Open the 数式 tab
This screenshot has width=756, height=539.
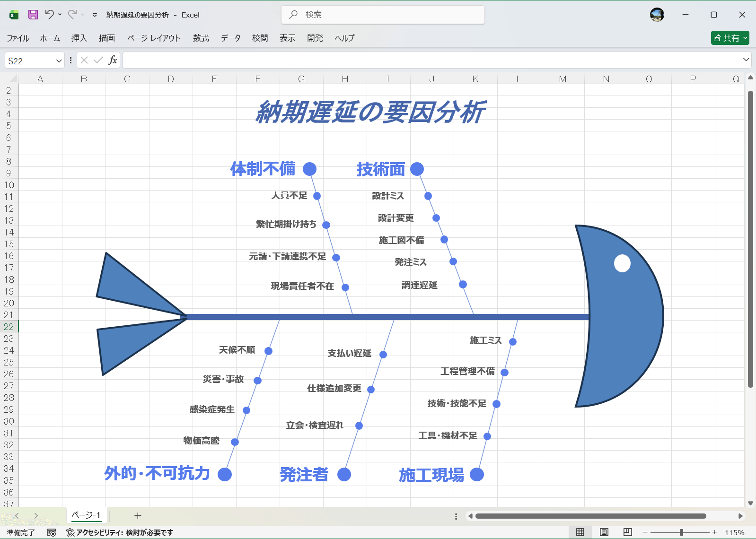pyautogui.click(x=201, y=38)
